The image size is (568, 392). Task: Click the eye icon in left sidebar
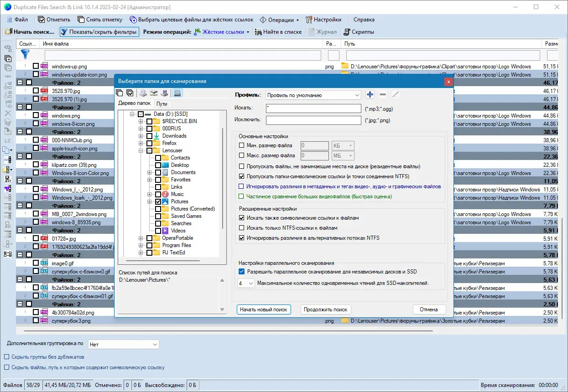(8, 48)
